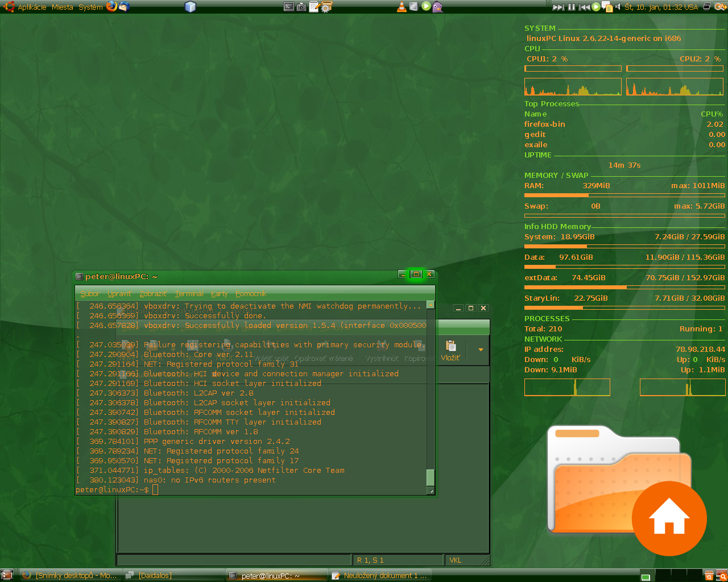The image size is (728, 582).
Task: Click the firefox-bin process row
Action: (624, 124)
